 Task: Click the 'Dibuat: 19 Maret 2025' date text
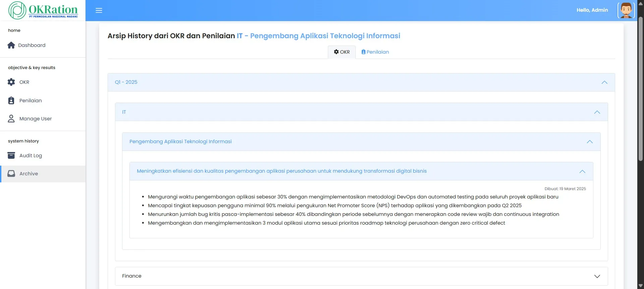click(565, 189)
